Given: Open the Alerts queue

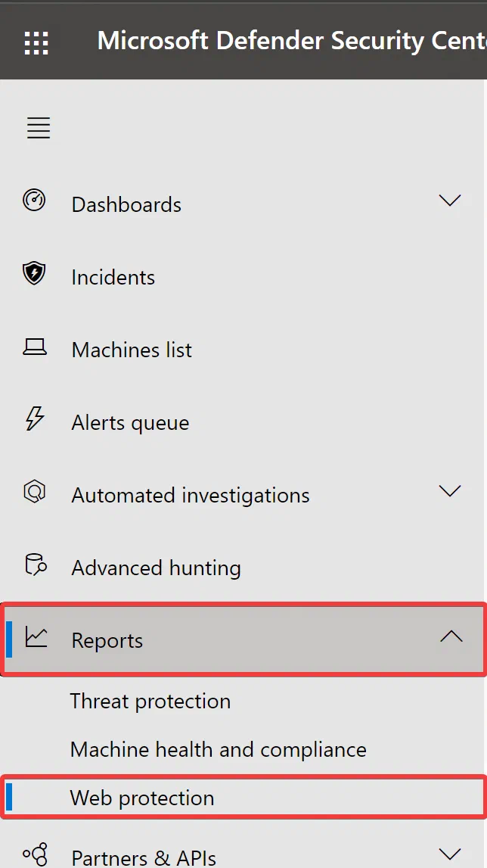Looking at the screenshot, I should (130, 423).
